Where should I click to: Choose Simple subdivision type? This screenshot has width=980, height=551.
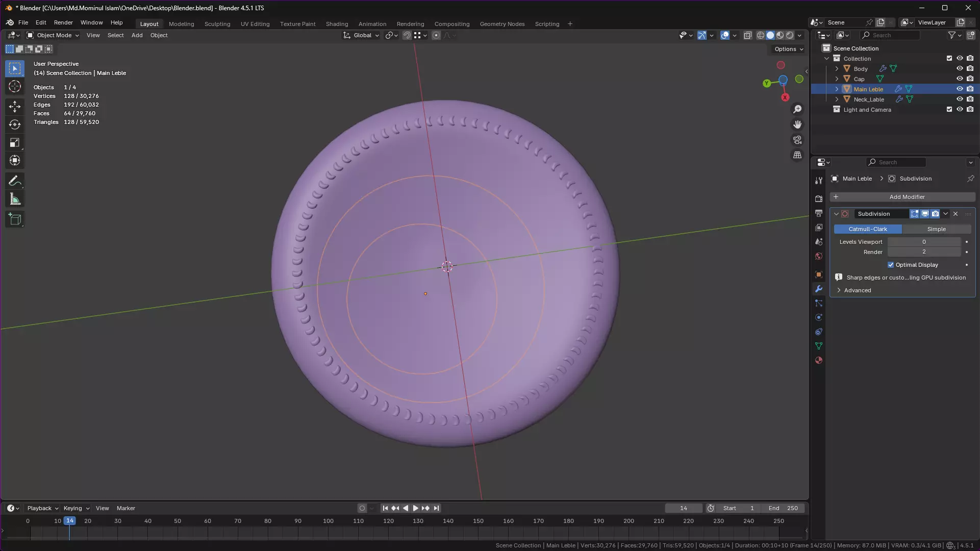(x=936, y=229)
